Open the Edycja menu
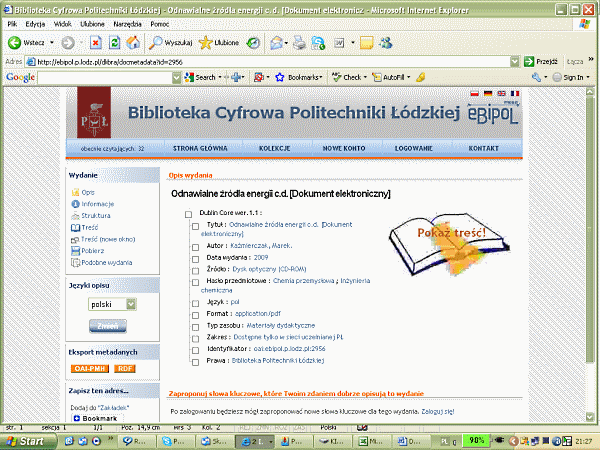 click(x=35, y=24)
